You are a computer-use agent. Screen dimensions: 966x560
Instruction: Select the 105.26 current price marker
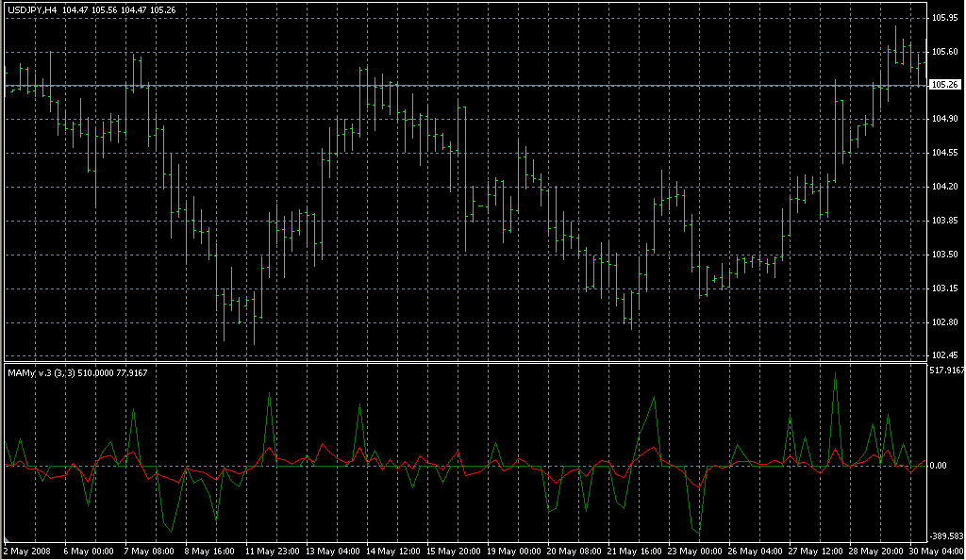(945, 85)
